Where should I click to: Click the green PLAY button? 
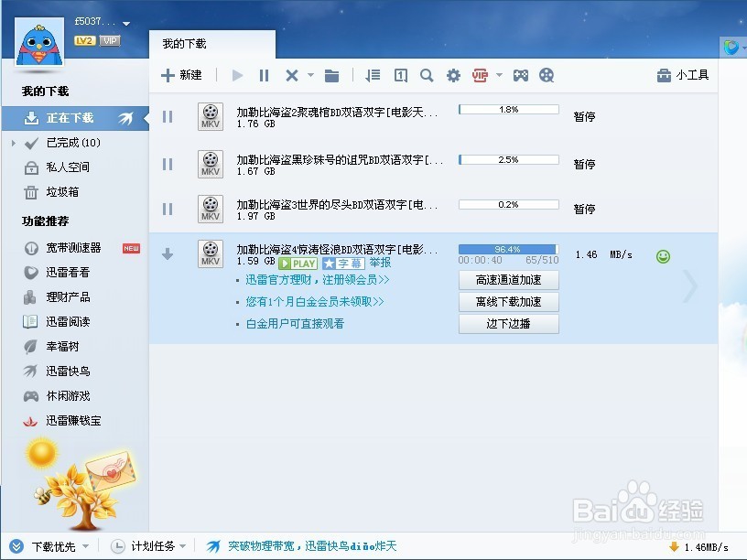point(298,264)
